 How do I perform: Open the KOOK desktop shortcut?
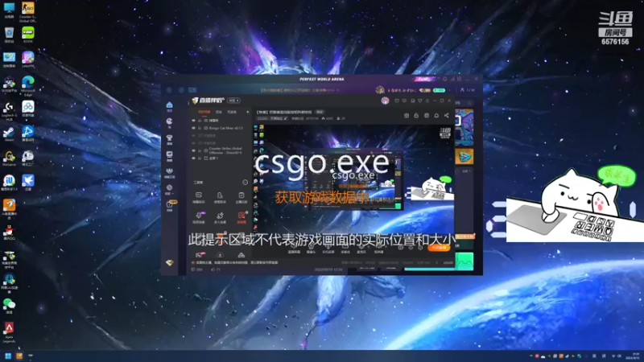(x=27, y=33)
